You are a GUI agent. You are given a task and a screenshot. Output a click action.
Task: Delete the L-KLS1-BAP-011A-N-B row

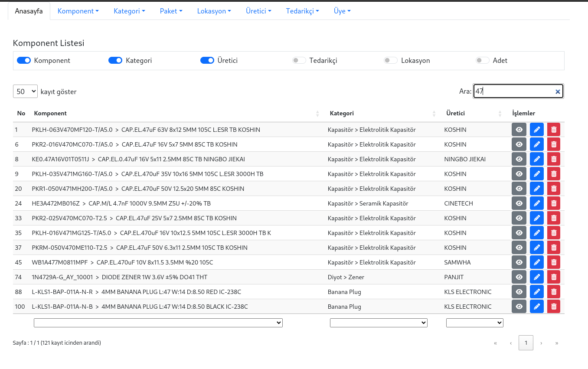pos(554,307)
